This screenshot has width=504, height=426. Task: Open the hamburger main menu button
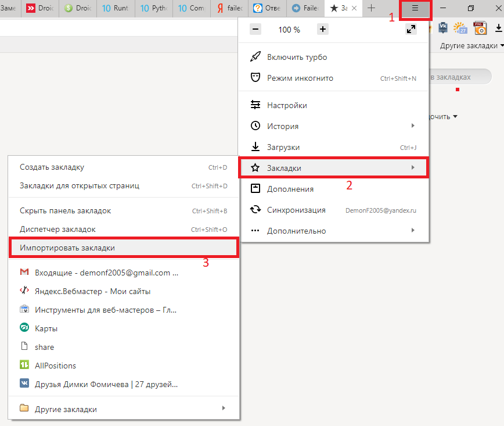(415, 9)
